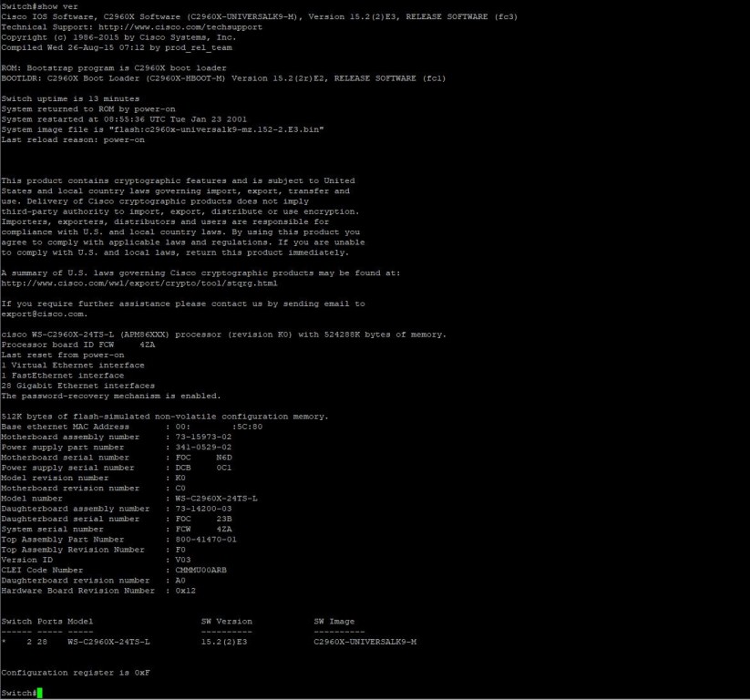Click the Motherboard serial number value
The image size is (750, 700).
click(x=203, y=458)
